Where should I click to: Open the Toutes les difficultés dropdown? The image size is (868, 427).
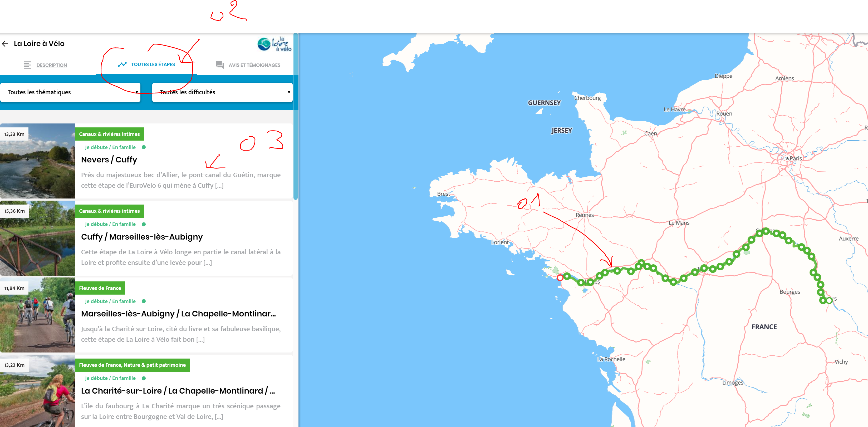coord(222,92)
